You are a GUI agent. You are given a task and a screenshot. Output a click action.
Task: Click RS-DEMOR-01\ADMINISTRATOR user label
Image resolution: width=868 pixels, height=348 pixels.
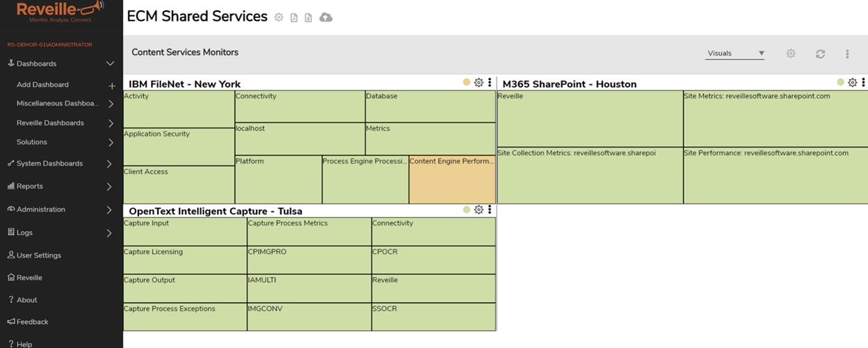(49, 45)
